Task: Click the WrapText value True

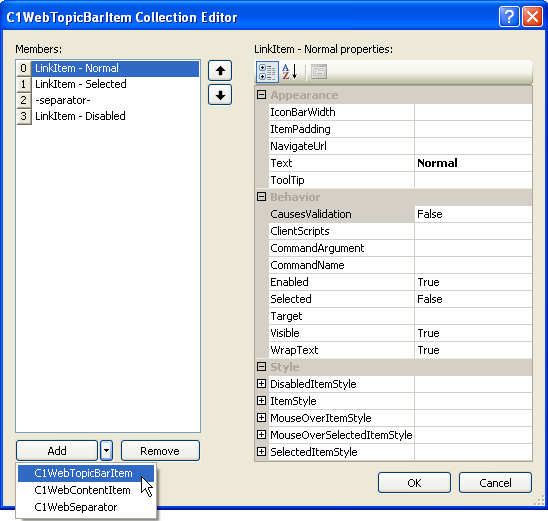Action: coord(473,350)
